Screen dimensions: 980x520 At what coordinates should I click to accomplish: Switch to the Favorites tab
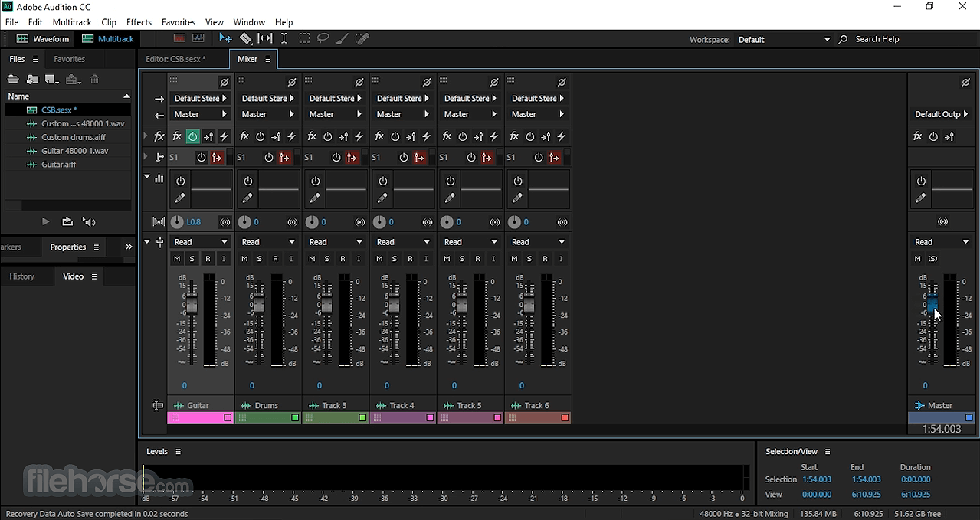(69, 59)
